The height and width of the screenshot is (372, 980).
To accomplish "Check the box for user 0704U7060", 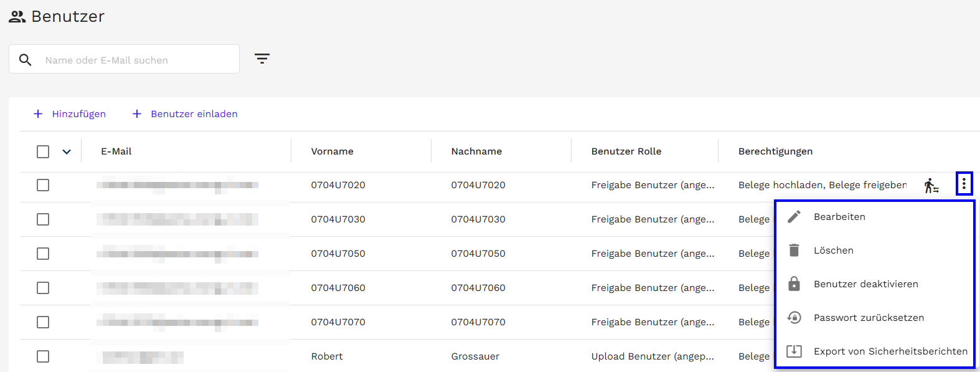I will [43, 288].
